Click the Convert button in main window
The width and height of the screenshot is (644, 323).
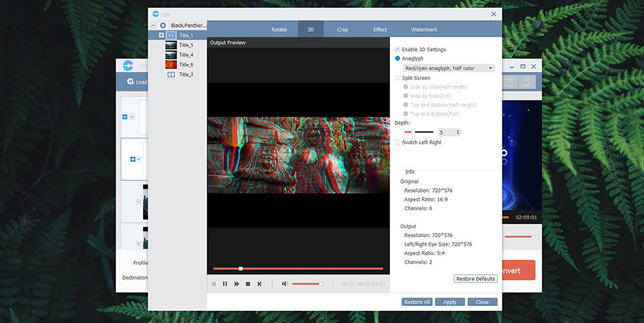coord(518,270)
